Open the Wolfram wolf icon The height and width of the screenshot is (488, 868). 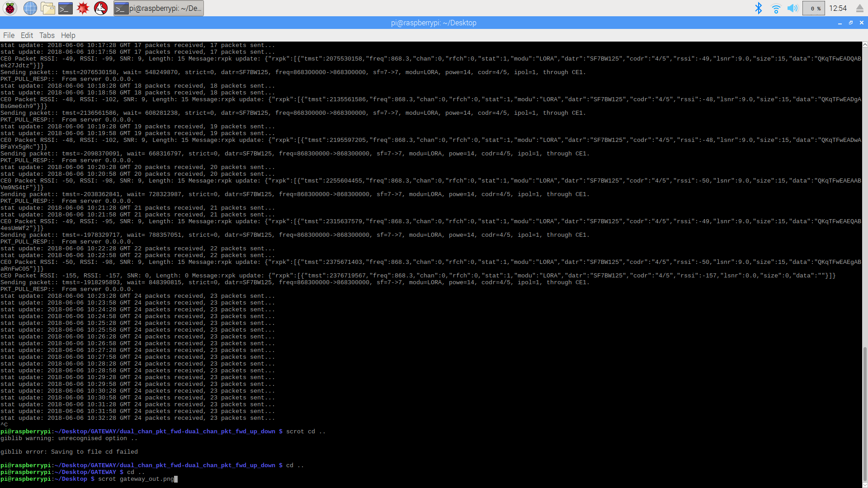click(101, 8)
